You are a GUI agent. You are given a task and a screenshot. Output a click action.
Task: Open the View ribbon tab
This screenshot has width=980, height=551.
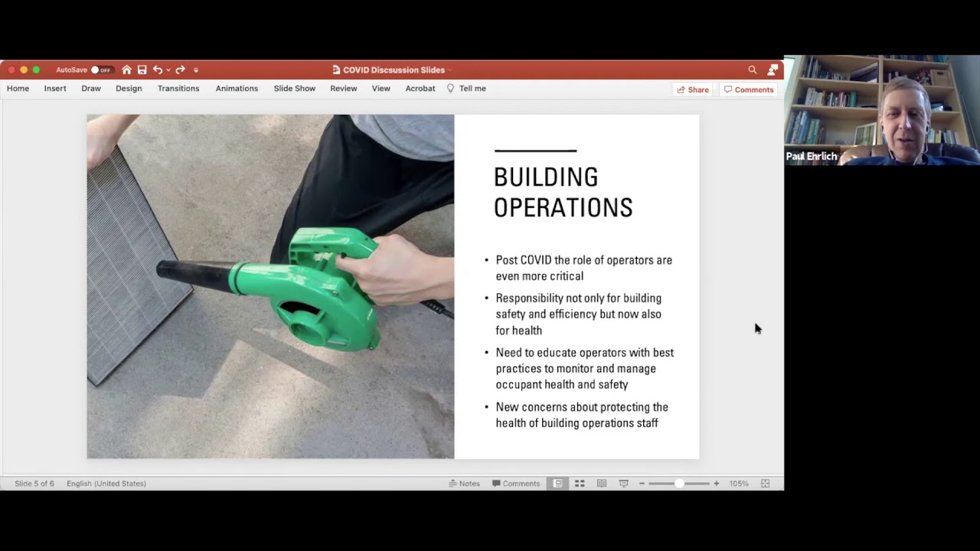pos(381,89)
